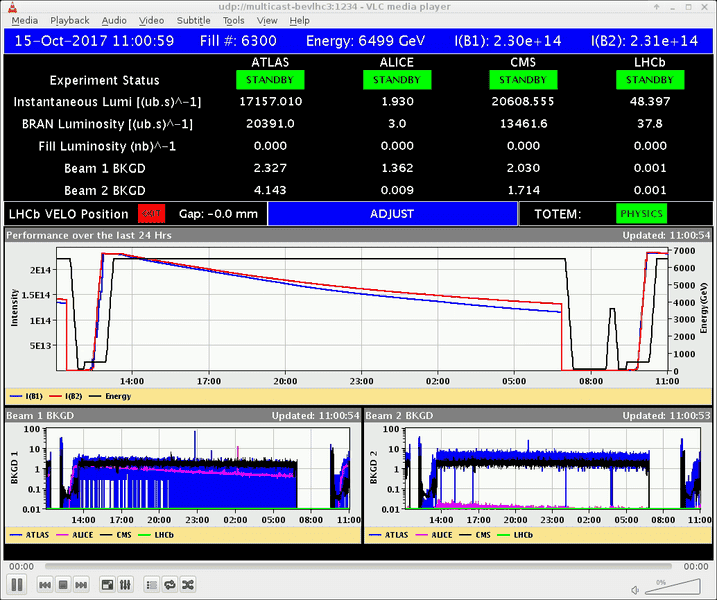Mute audio via speaker icon

click(636, 590)
